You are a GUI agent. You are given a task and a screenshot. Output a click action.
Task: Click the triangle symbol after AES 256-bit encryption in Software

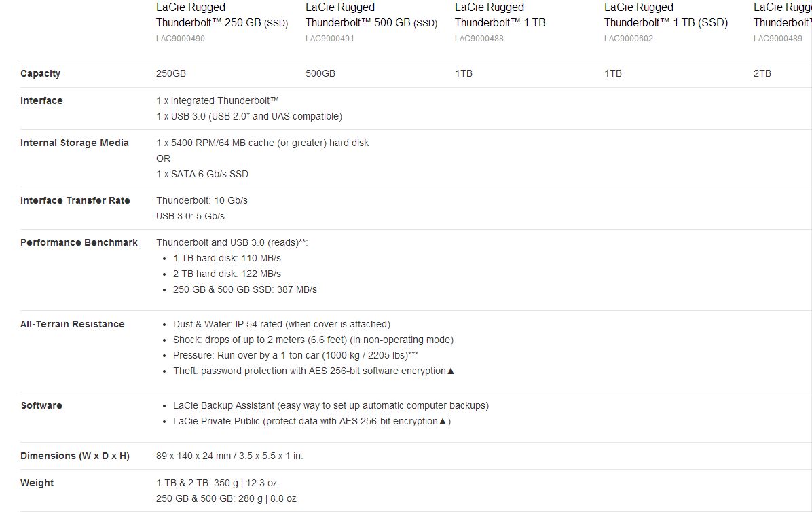pyautogui.click(x=443, y=422)
